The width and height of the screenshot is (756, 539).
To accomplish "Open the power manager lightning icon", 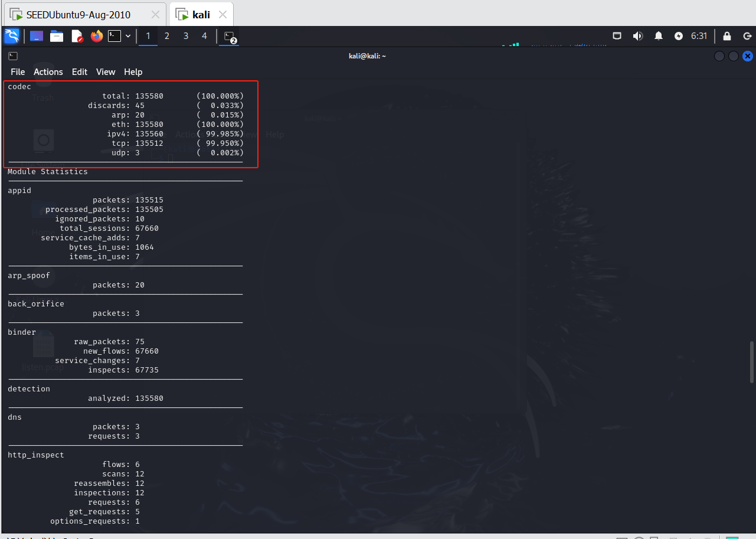I will (x=679, y=36).
